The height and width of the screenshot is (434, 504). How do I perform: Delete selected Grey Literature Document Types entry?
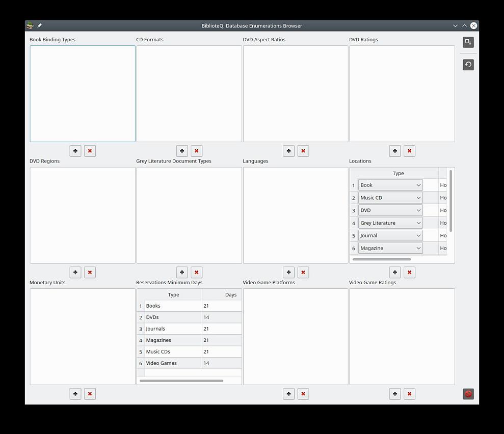tap(196, 273)
